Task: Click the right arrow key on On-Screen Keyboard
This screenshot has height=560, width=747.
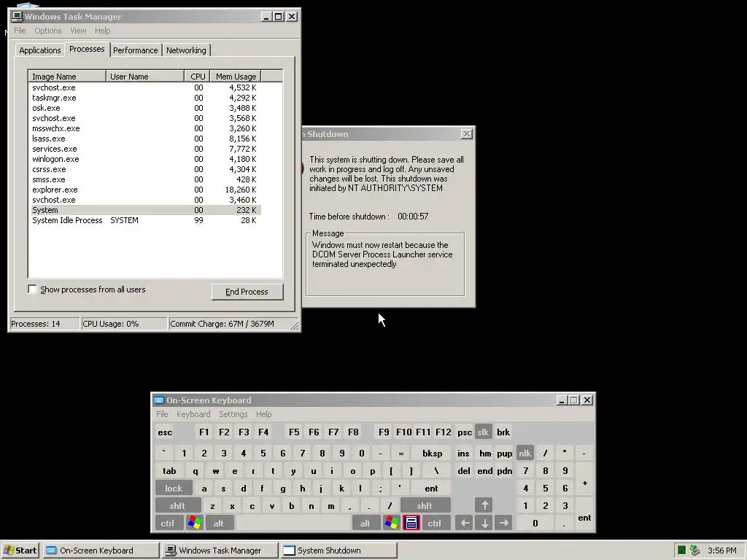Action: pos(503,523)
